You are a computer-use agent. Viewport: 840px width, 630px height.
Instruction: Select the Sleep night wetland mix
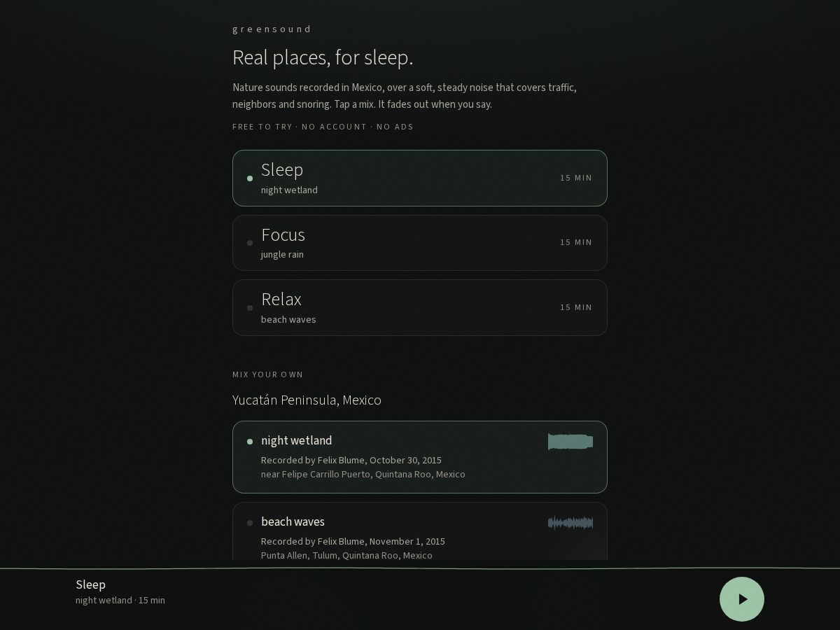pyautogui.click(x=420, y=178)
